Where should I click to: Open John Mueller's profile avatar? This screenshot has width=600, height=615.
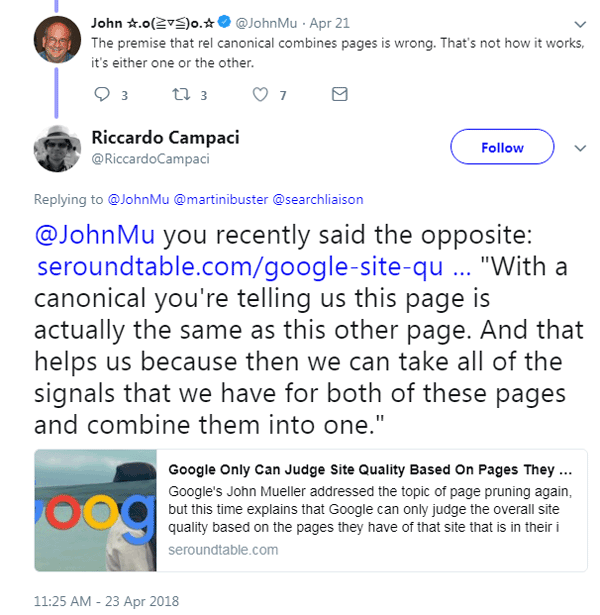pyautogui.click(x=55, y=40)
